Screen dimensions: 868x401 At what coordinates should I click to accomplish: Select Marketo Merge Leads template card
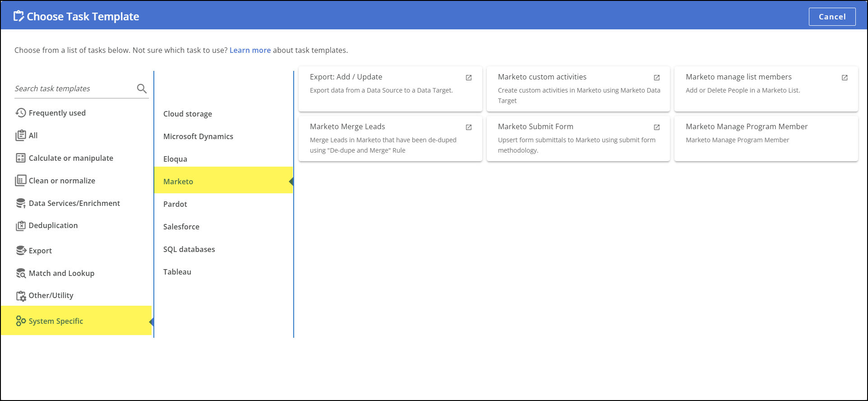point(390,139)
